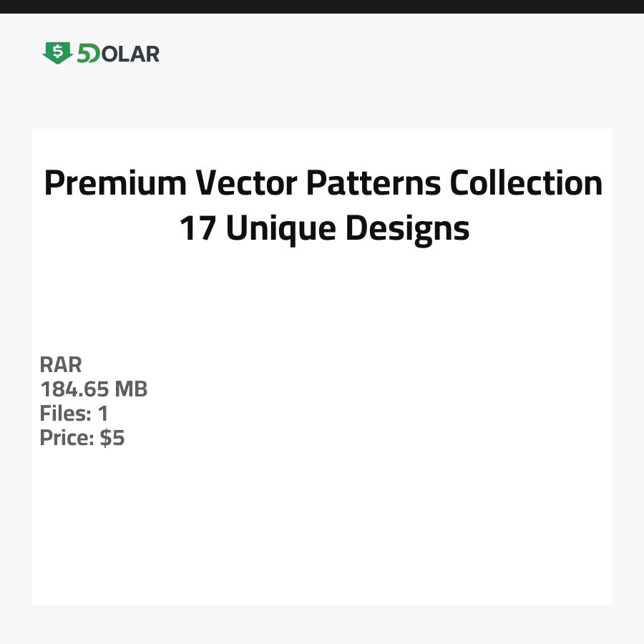Click the 184.65 file size value
644x644 pixels.
(74, 389)
